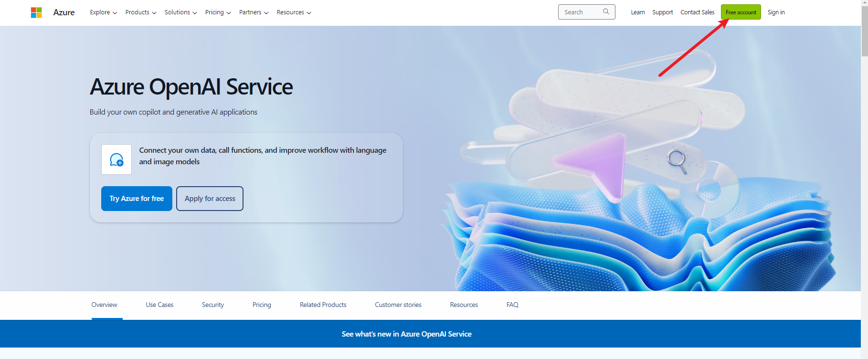868x359 pixels.
Task: Expand the Explore menu
Action: (x=104, y=12)
